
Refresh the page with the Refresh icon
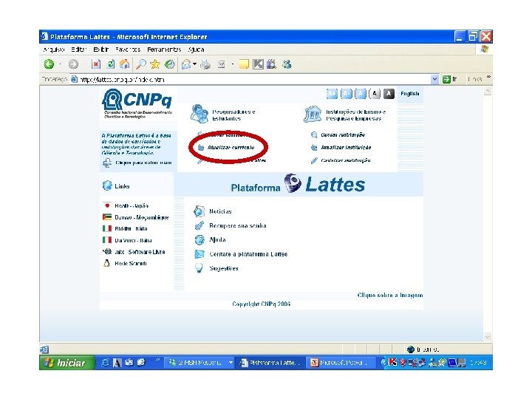tap(111, 64)
